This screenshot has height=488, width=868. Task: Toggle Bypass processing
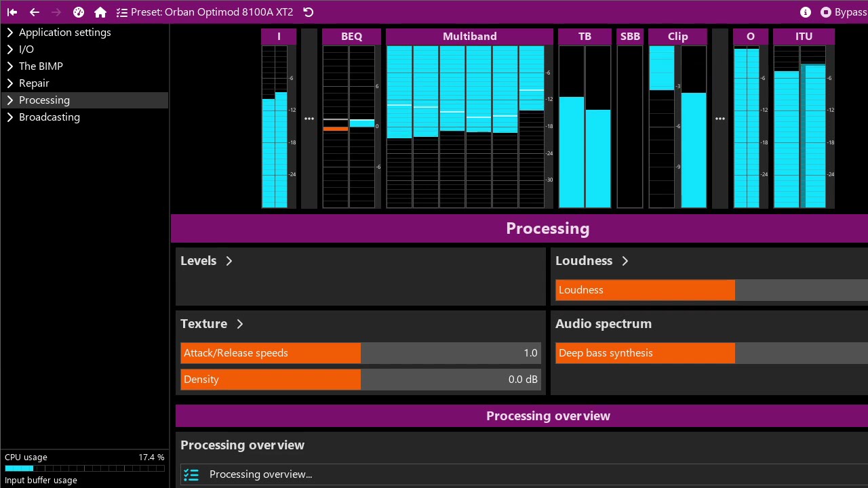(843, 12)
